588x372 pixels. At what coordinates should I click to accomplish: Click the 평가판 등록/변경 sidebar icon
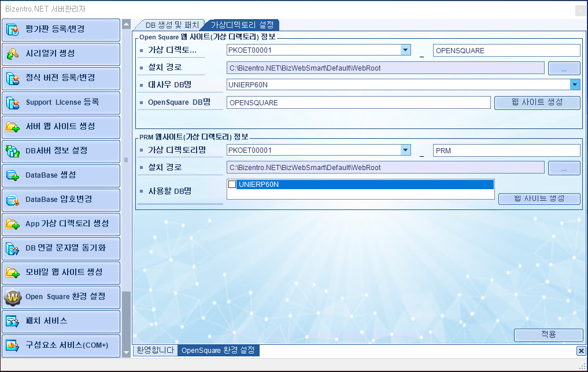pyautogui.click(x=13, y=30)
